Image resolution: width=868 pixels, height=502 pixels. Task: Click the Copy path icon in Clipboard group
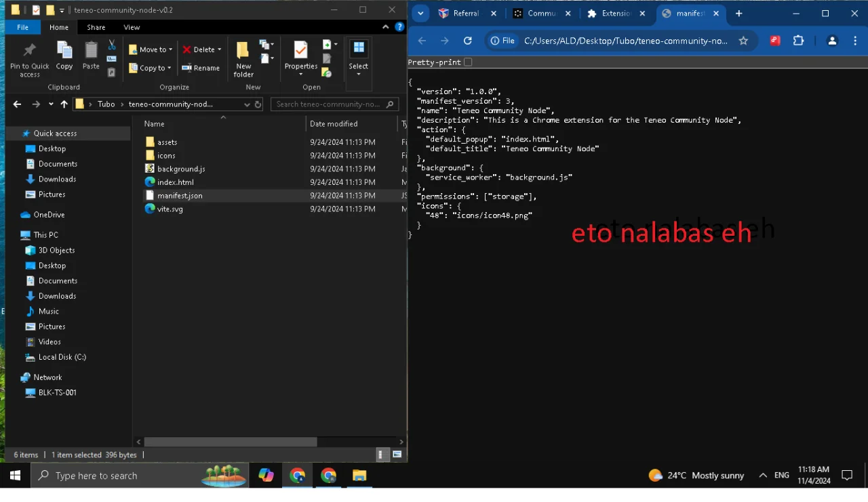112,59
